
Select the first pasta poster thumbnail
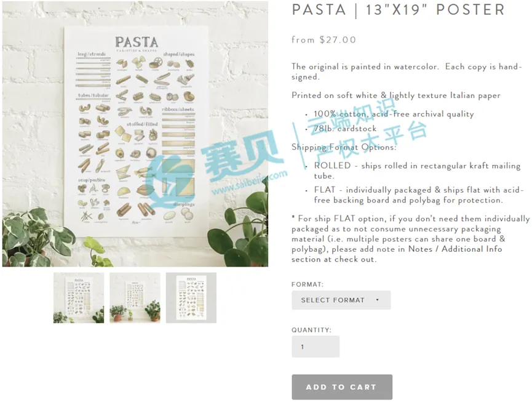tap(79, 298)
